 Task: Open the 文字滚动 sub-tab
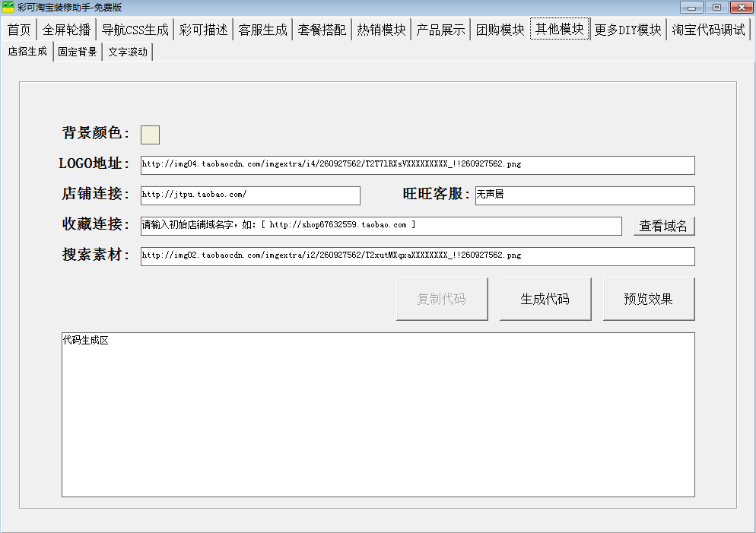[128, 52]
